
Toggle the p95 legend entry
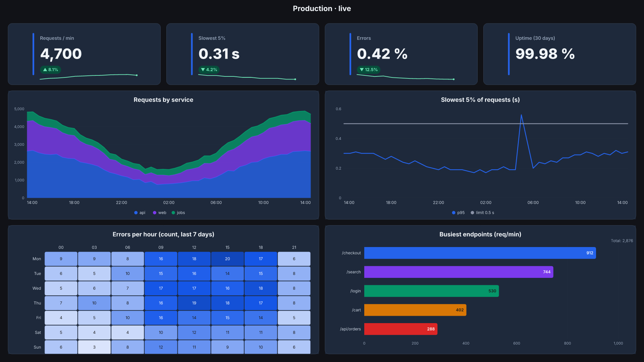pos(458,213)
